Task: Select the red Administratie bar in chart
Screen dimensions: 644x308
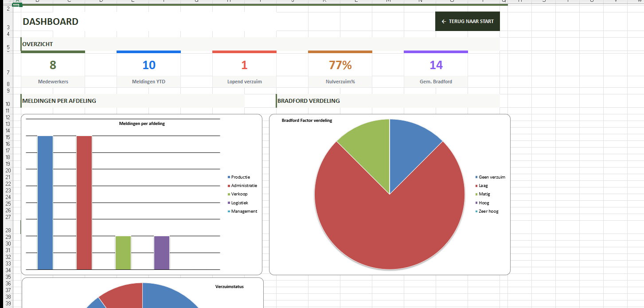Action: point(84,202)
